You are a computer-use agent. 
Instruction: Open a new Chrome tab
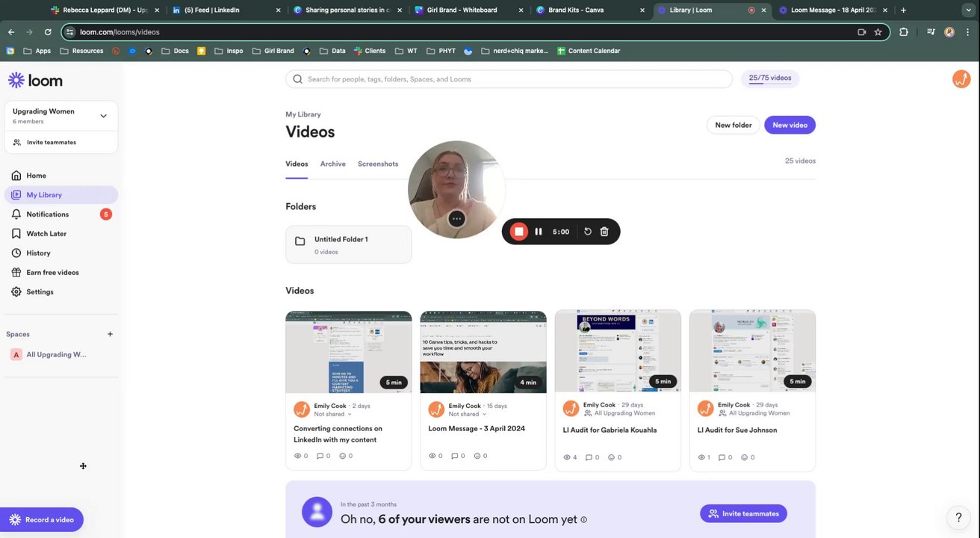point(903,10)
